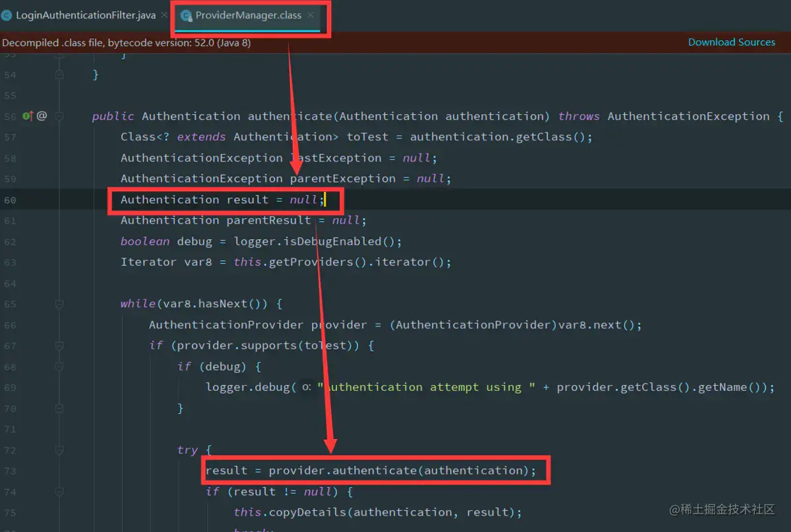Collapse the try block at line 72

point(59,450)
